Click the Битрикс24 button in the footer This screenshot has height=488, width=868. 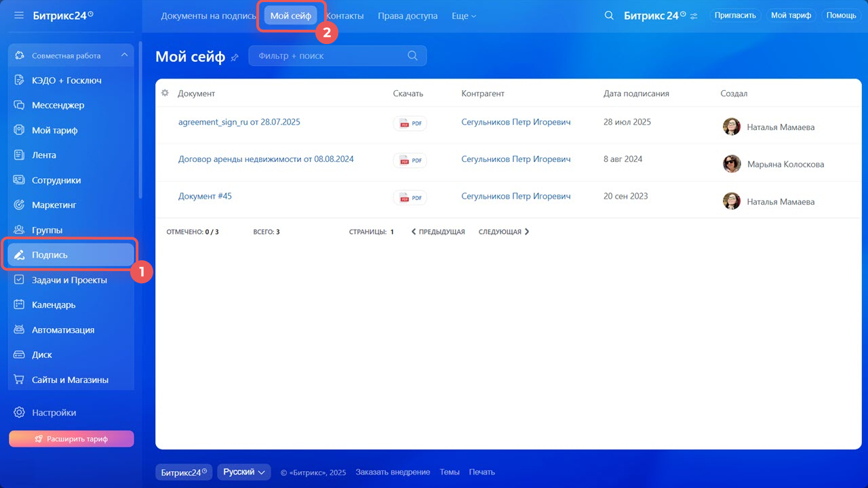pyautogui.click(x=184, y=472)
